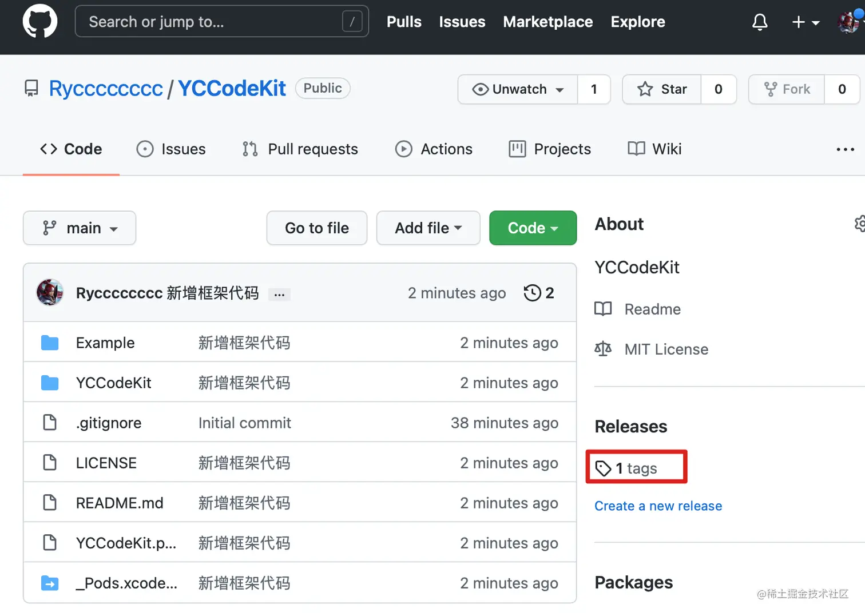Open the Ryccccccccc owner profile link
The image size is (865, 616).
pos(106,89)
